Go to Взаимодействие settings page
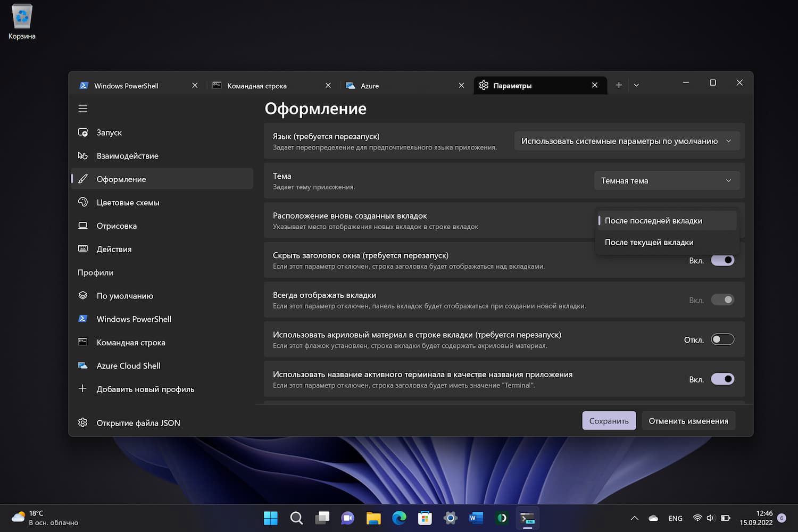The height and width of the screenshot is (532, 798). [x=127, y=156]
